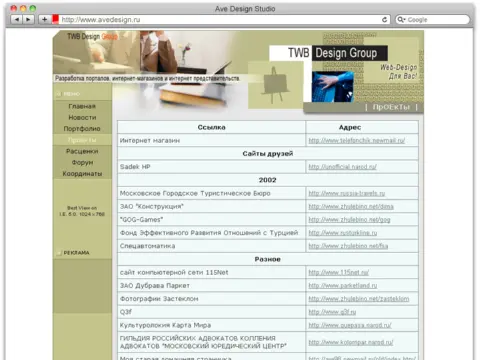Select the "GOG-Games" cell
The width and height of the screenshot is (480, 360).
(211, 220)
